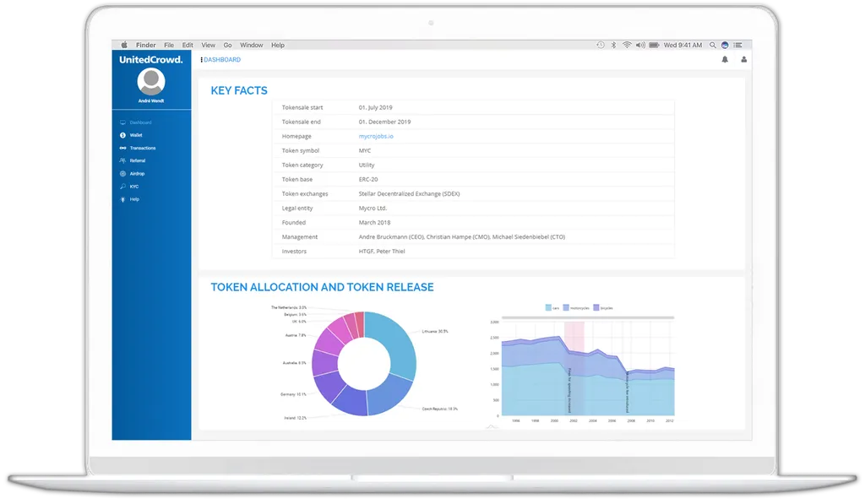This screenshot has width=865, height=504.
Task: Click the Time Machine icon in menu bar
Action: (x=601, y=46)
